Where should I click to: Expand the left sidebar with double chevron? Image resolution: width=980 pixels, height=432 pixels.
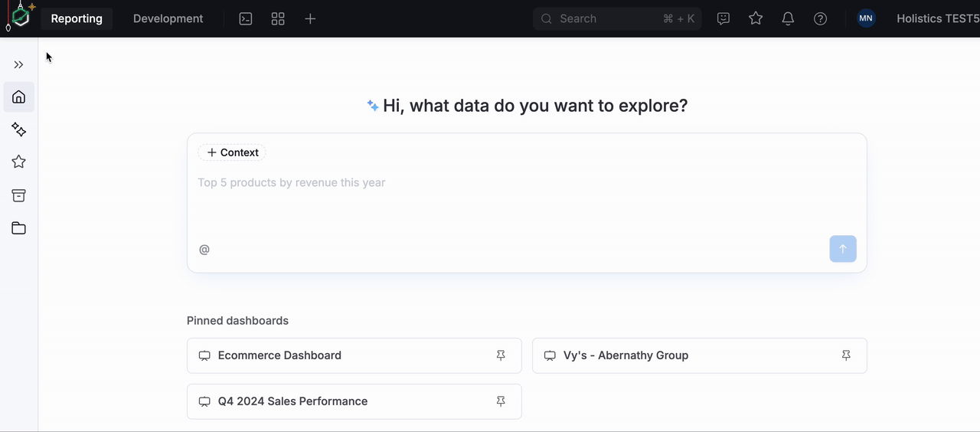click(19, 65)
